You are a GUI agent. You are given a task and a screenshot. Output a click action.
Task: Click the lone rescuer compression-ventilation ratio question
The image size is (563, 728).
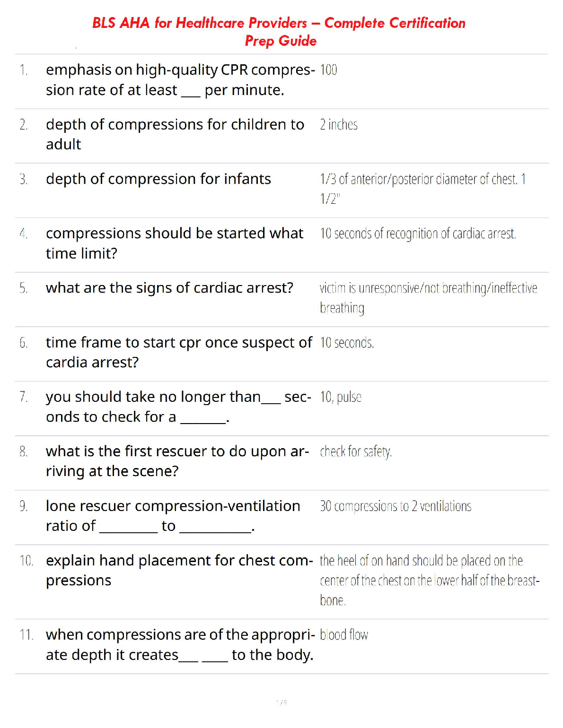pos(173,516)
